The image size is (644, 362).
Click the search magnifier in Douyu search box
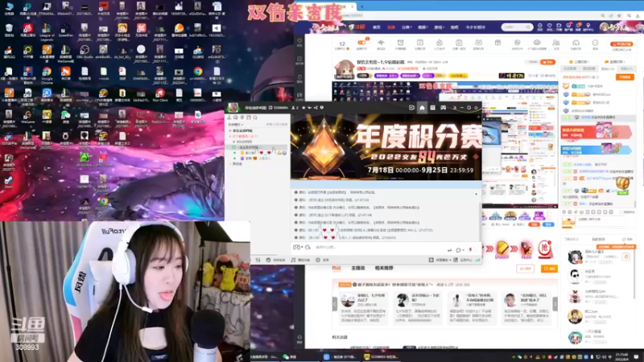528,27
